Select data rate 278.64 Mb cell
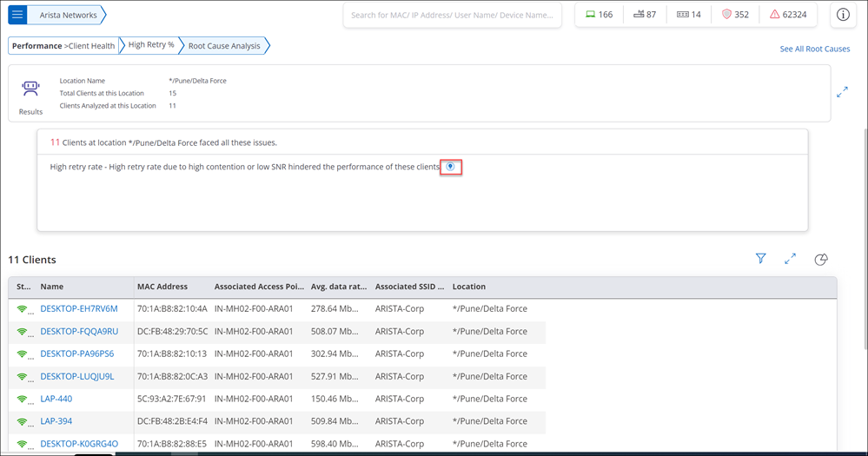868x456 pixels. coord(335,309)
